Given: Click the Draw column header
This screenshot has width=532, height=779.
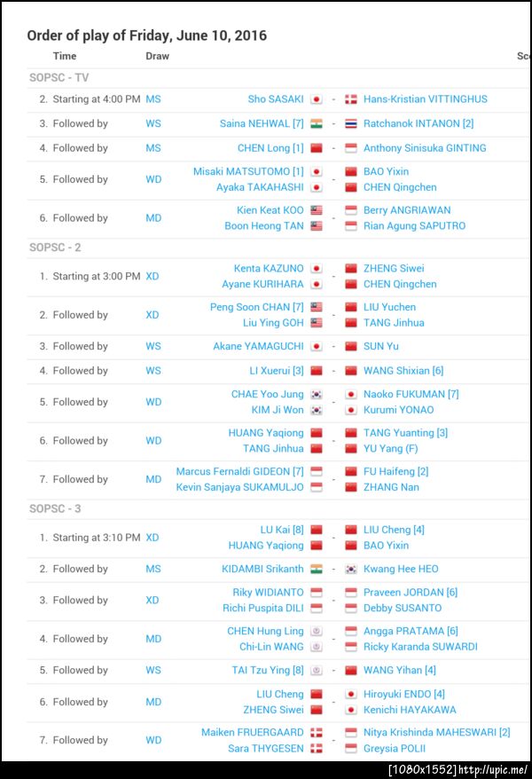Looking at the screenshot, I should pos(157,56).
